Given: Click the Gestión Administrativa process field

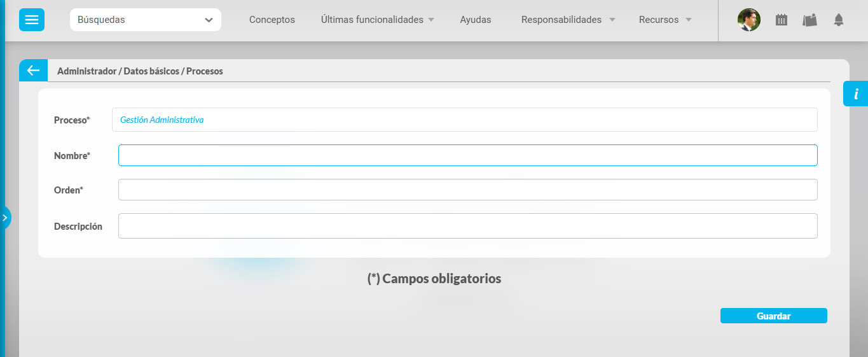Looking at the screenshot, I should (464, 120).
